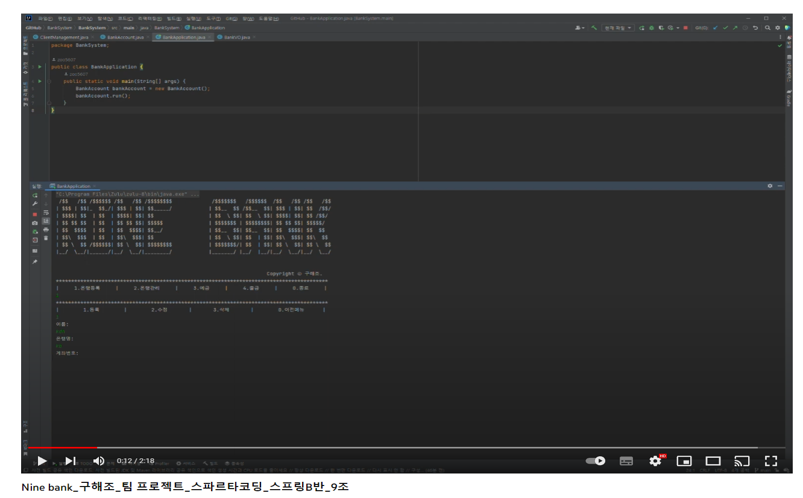Open IDE settings gear in top toolbar

[x=777, y=28]
